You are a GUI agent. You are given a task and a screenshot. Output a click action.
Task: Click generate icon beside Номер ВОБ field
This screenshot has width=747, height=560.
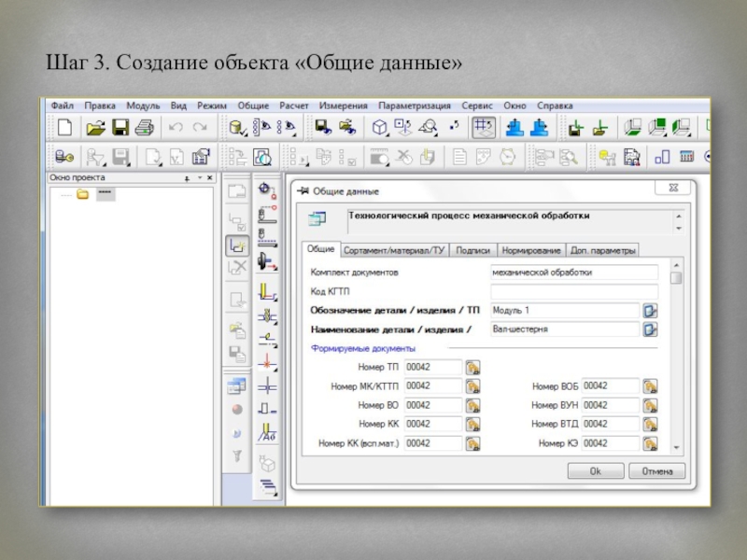click(650, 386)
